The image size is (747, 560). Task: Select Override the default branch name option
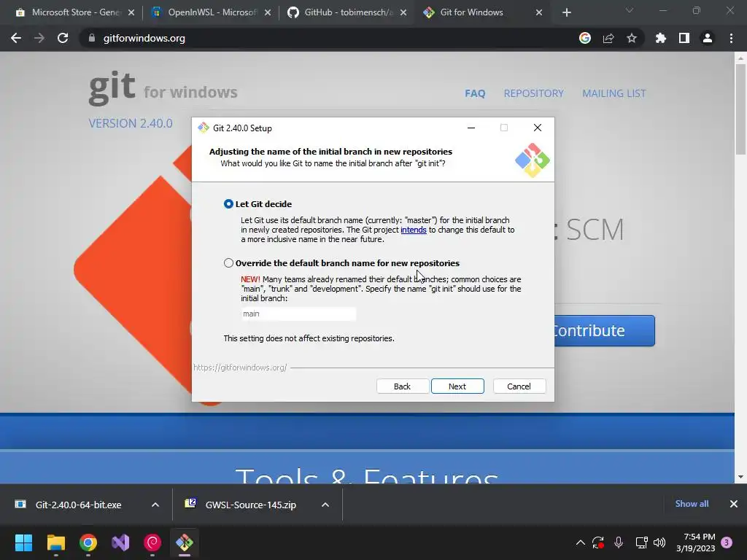point(228,262)
